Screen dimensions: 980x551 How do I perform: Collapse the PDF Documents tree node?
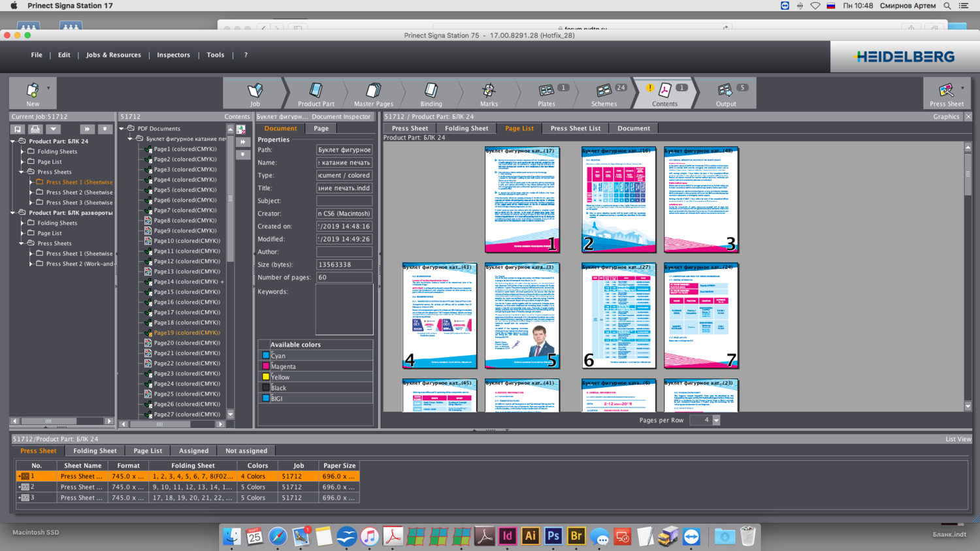[122, 129]
